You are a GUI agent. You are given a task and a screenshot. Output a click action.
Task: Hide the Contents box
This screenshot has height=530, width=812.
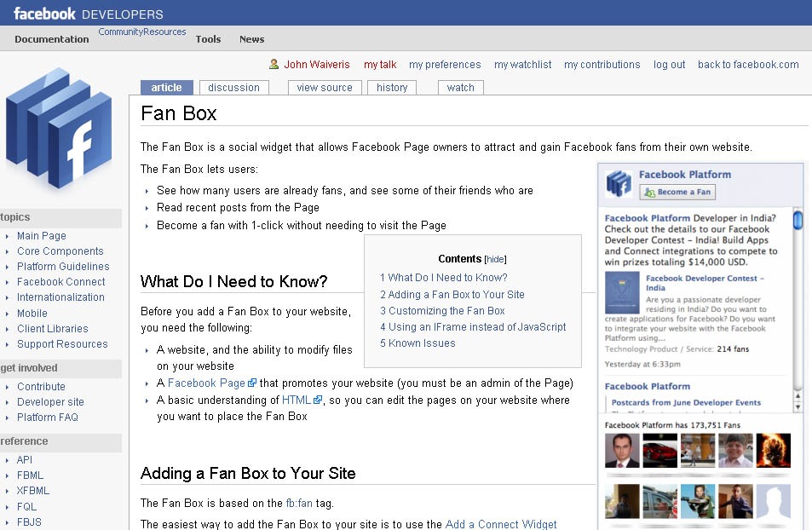click(x=496, y=259)
